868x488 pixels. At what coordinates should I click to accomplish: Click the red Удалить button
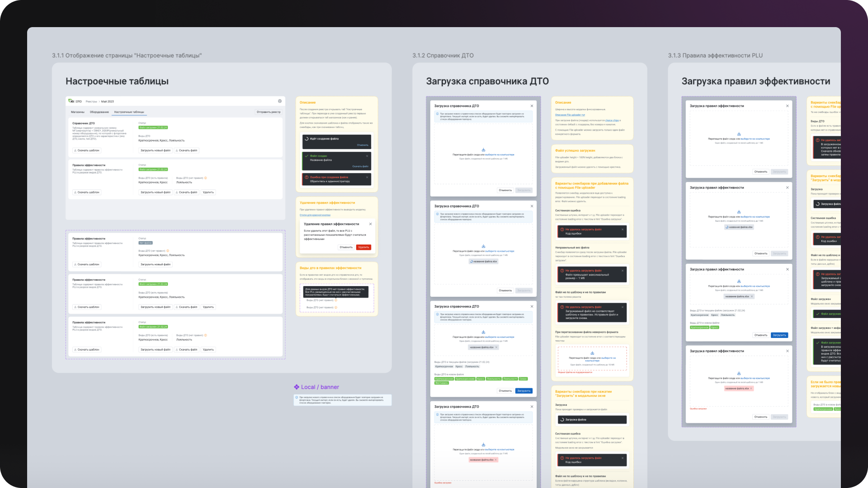[364, 247]
